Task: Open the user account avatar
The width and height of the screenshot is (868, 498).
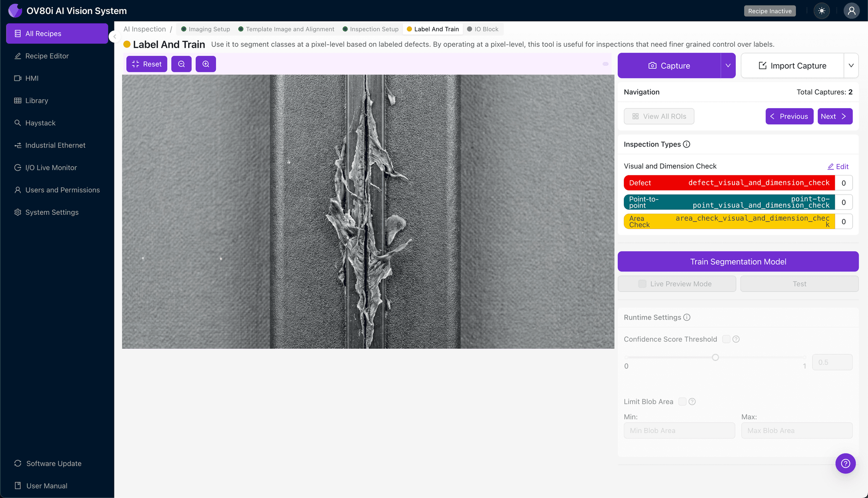Action: pos(851,11)
